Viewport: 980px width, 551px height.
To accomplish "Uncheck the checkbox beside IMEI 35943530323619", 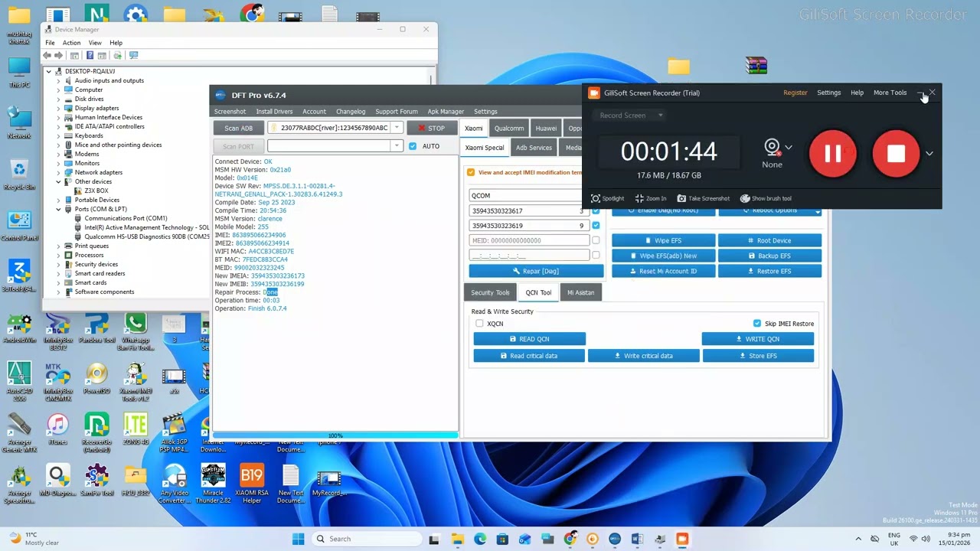I will [x=596, y=226].
